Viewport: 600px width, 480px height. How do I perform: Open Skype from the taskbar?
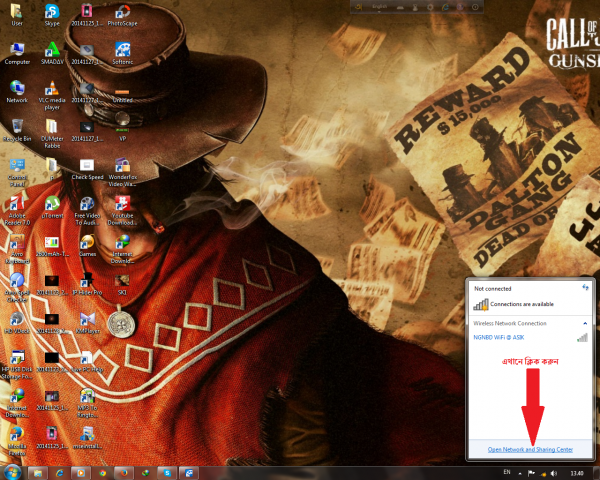click(167, 473)
